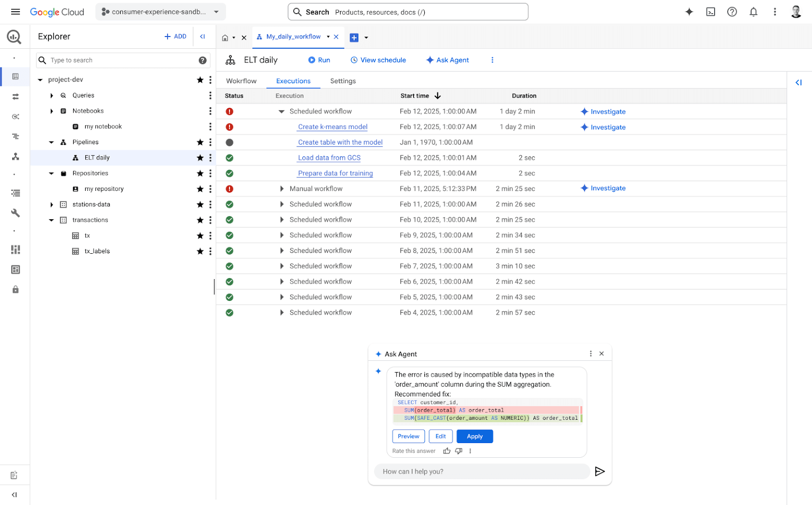Toggle star for project-dev
The image size is (812, 505).
click(x=200, y=80)
